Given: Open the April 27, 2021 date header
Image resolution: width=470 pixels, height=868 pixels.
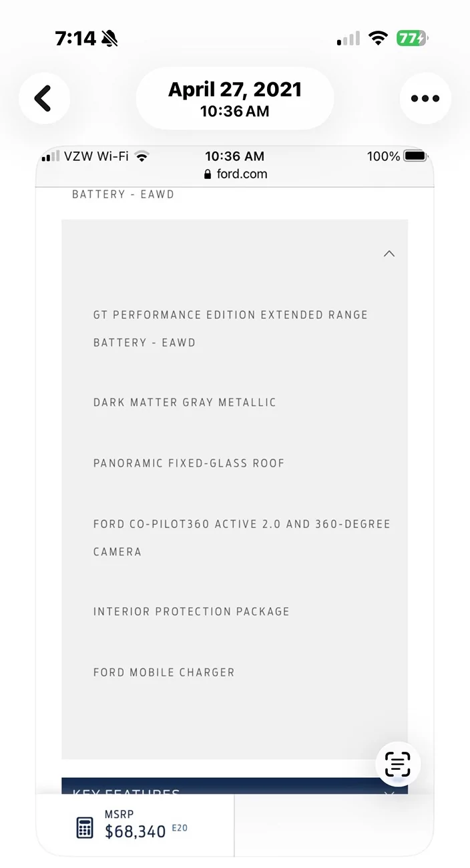Looking at the screenshot, I should click(234, 99).
